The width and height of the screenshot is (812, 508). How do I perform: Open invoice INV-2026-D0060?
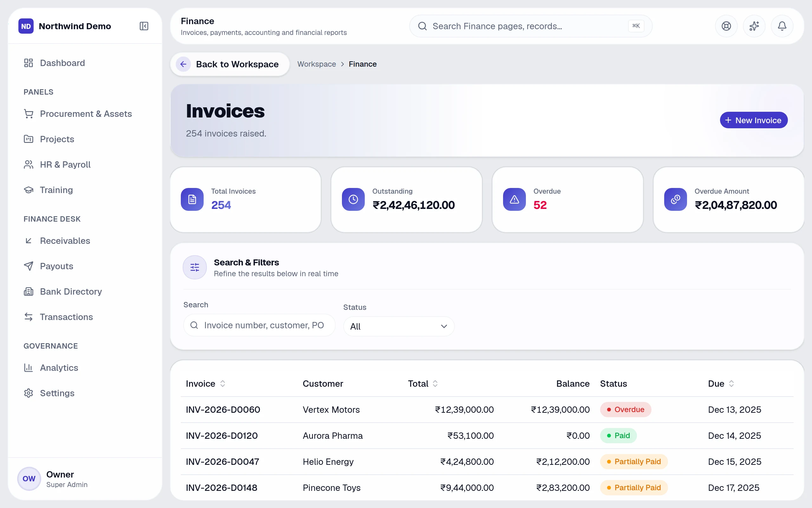pos(223,410)
